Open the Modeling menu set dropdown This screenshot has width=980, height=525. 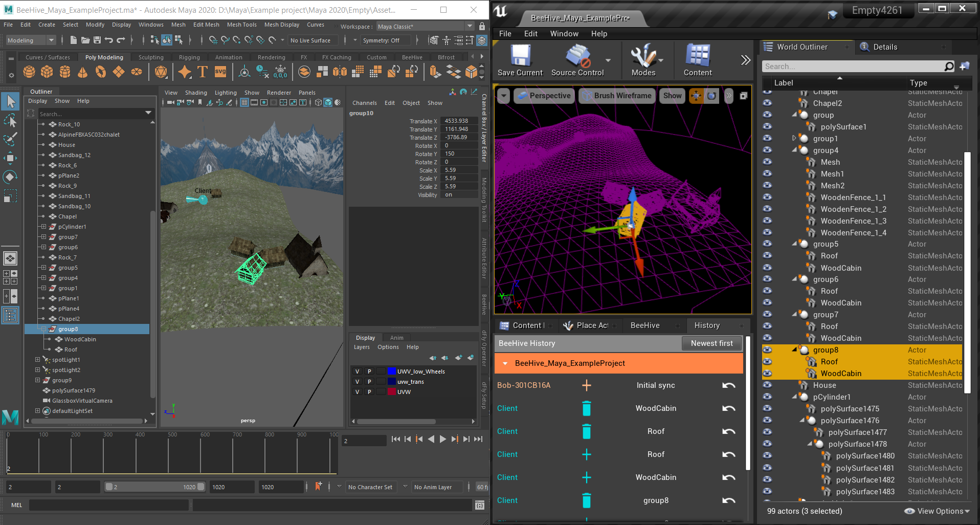click(31, 40)
